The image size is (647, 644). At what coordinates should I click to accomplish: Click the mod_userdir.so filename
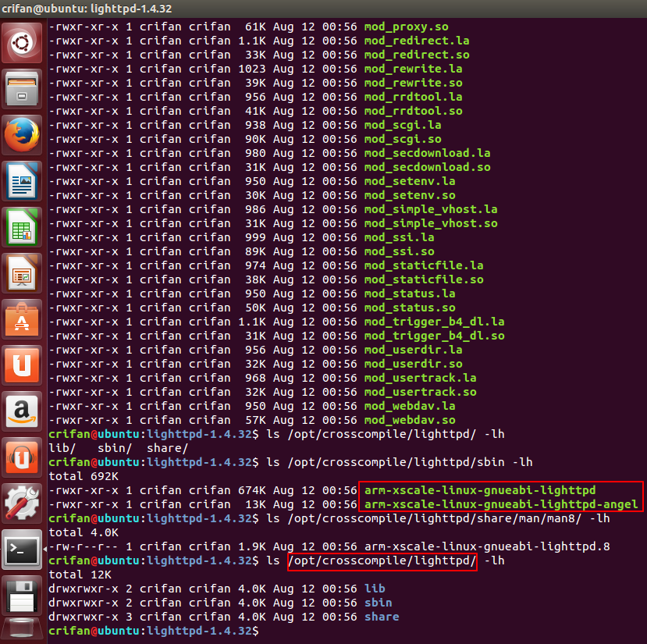[x=413, y=364]
